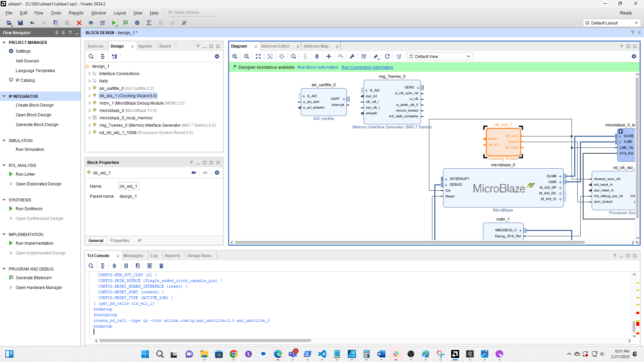Save the project using the disk icon
644x362 pixels.
[x=20, y=23]
